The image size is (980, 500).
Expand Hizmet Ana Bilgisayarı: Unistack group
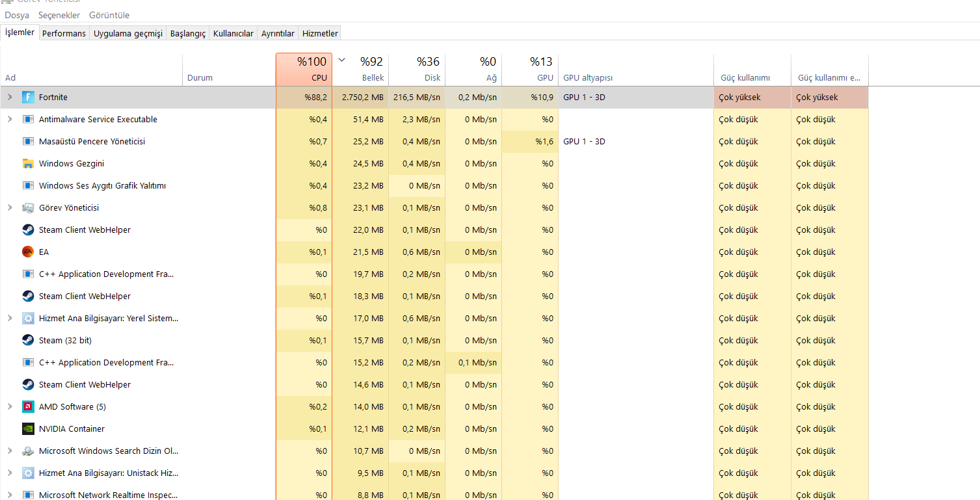tap(9, 473)
